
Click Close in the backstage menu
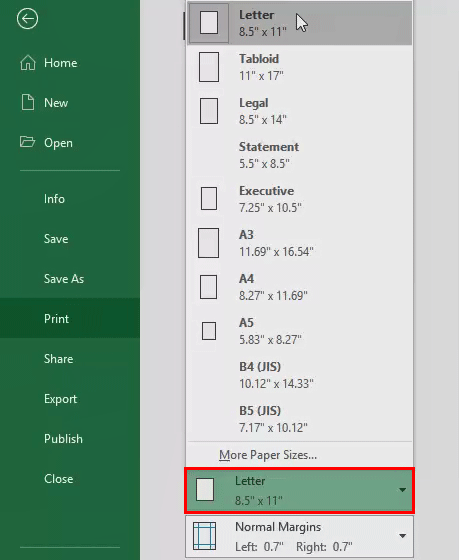[70, 479]
